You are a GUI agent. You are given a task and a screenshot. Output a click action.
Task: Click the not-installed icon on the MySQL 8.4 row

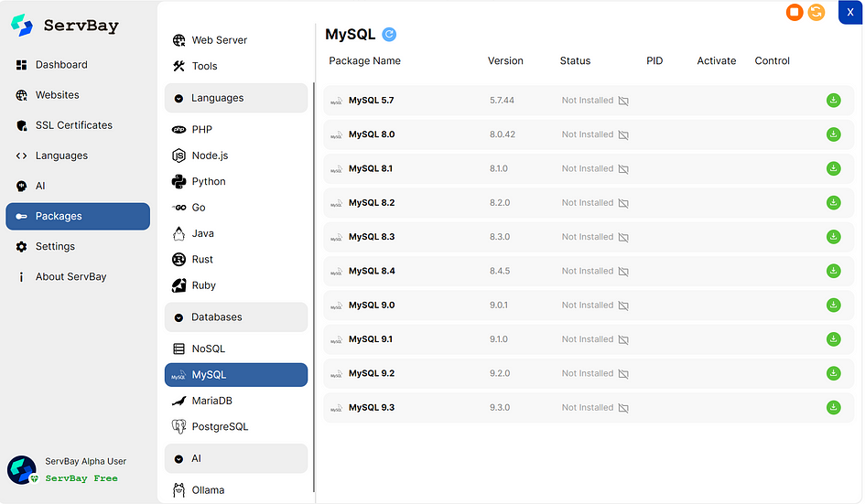[623, 272]
